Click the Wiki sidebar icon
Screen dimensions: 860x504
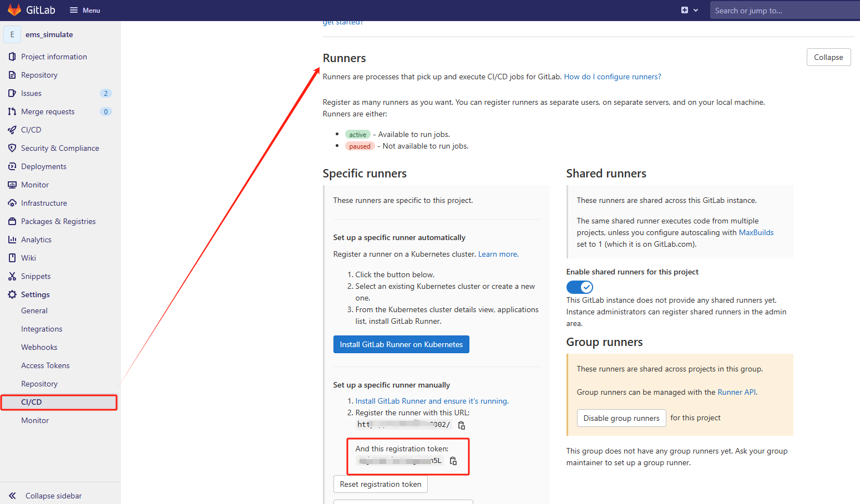(12, 258)
